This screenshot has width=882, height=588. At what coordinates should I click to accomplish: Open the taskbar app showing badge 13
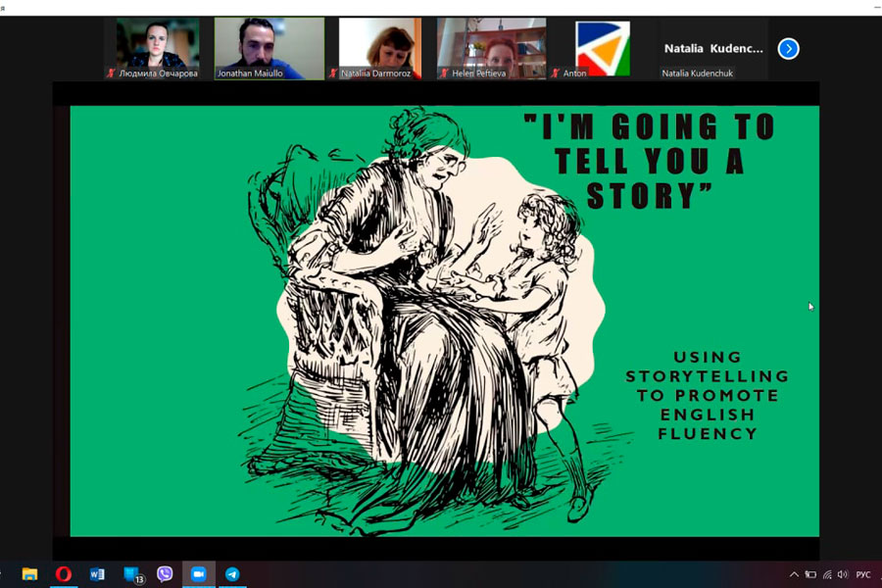point(132,574)
